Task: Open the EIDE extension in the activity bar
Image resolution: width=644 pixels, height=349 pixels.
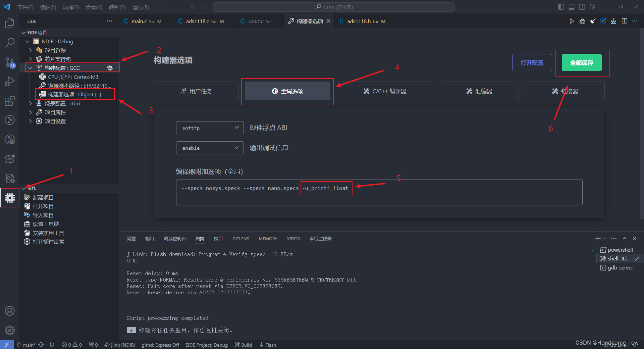Action: click(10, 198)
